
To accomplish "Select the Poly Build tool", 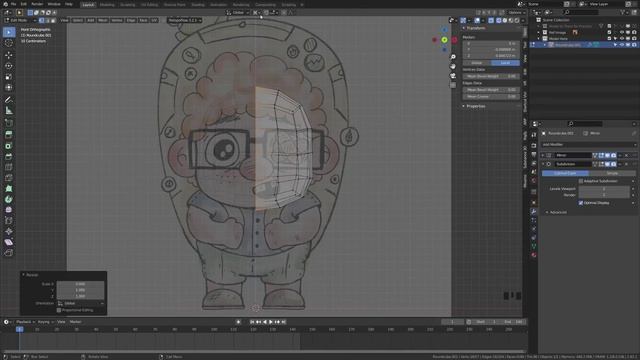I will pyautogui.click(x=9, y=189).
